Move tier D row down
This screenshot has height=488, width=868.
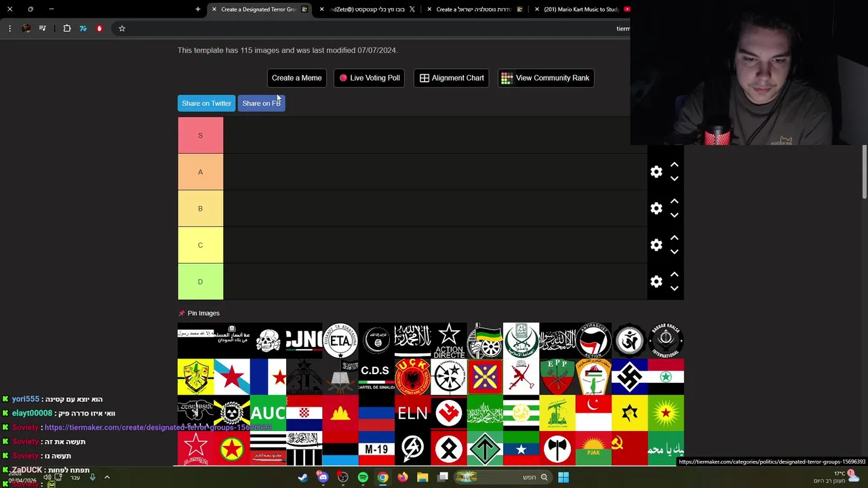tap(674, 289)
